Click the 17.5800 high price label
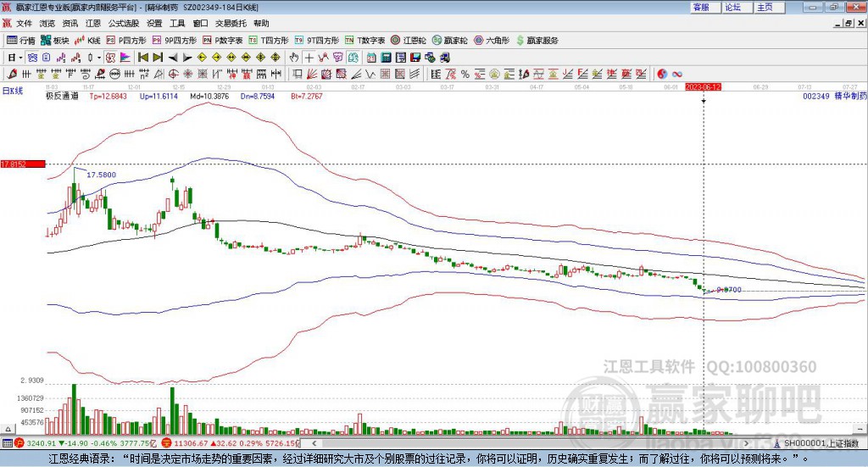868x467 pixels. (102, 175)
